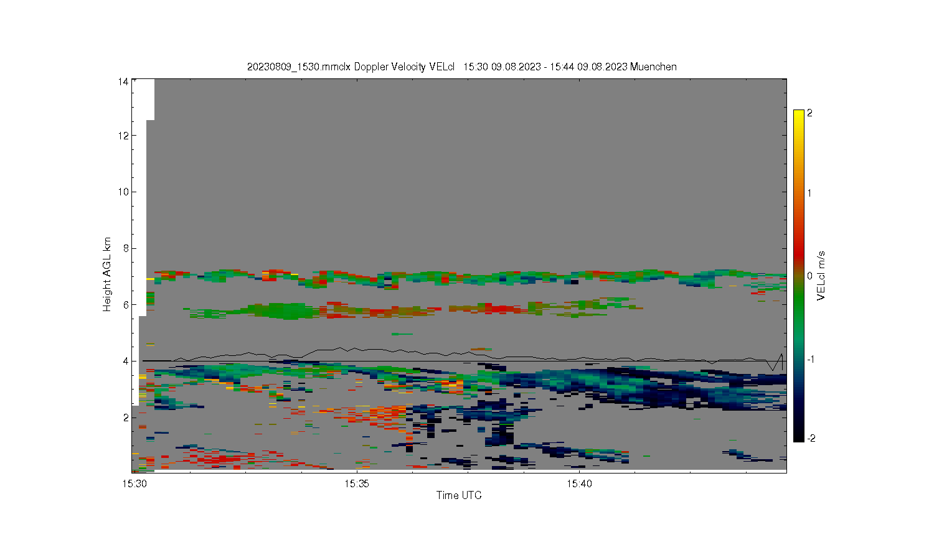Click the height tick label 14
The width and height of the screenshot is (934, 560).
[123, 82]
